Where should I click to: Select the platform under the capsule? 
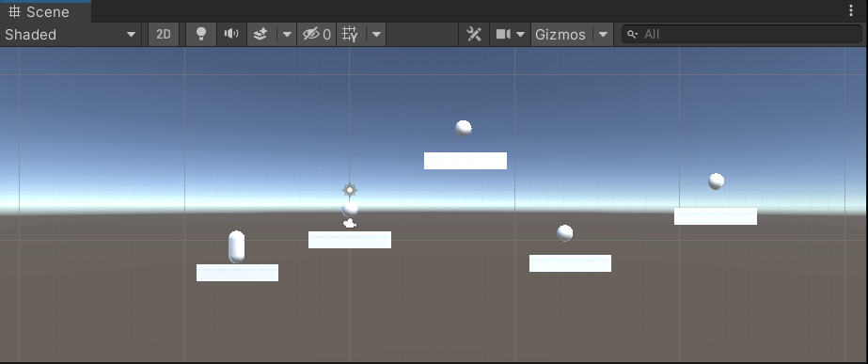click(x=238, y=273)
